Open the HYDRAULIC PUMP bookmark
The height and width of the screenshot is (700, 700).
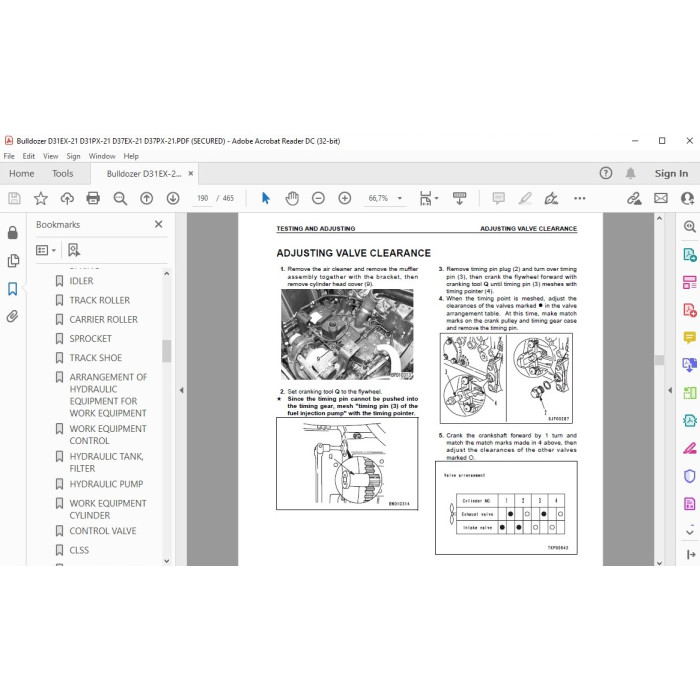[106, 484]
